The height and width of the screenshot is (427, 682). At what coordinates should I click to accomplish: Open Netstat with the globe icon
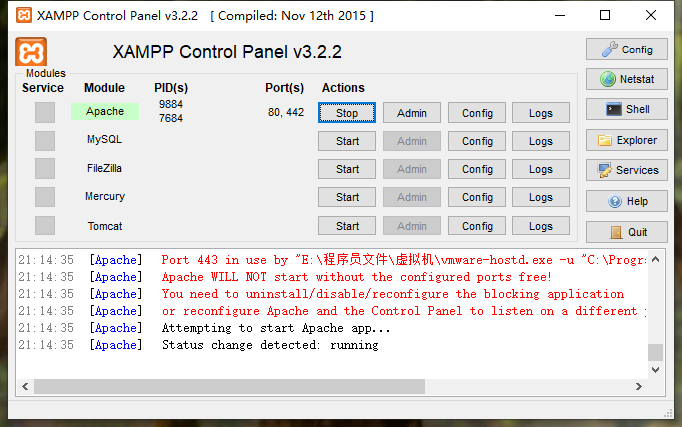[x=626, y=79]
